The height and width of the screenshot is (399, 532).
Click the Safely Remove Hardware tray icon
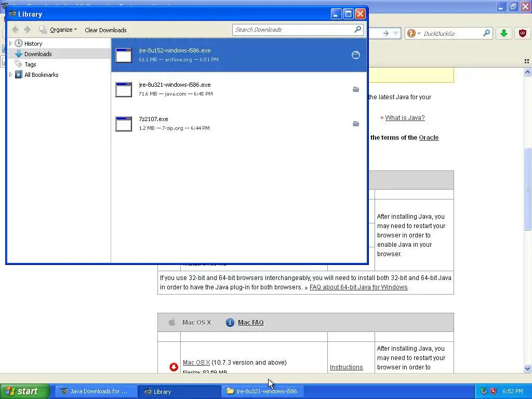click(484, 391)
